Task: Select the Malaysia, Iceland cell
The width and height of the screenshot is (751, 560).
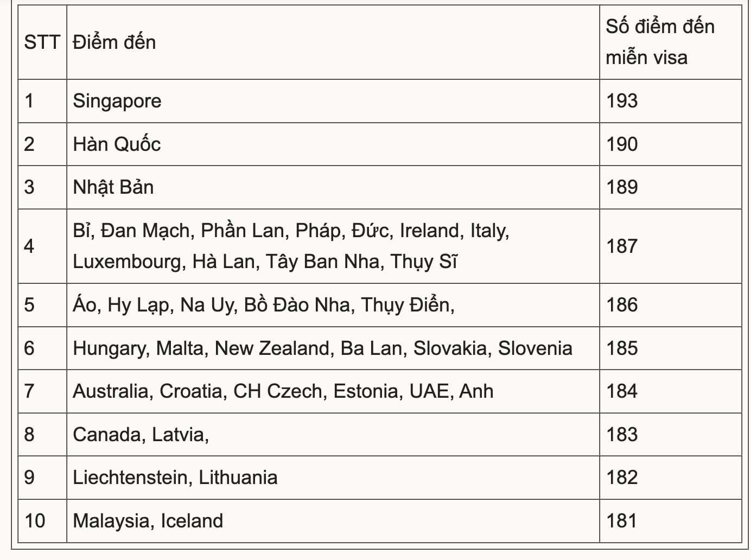Action: pos(148,521)
